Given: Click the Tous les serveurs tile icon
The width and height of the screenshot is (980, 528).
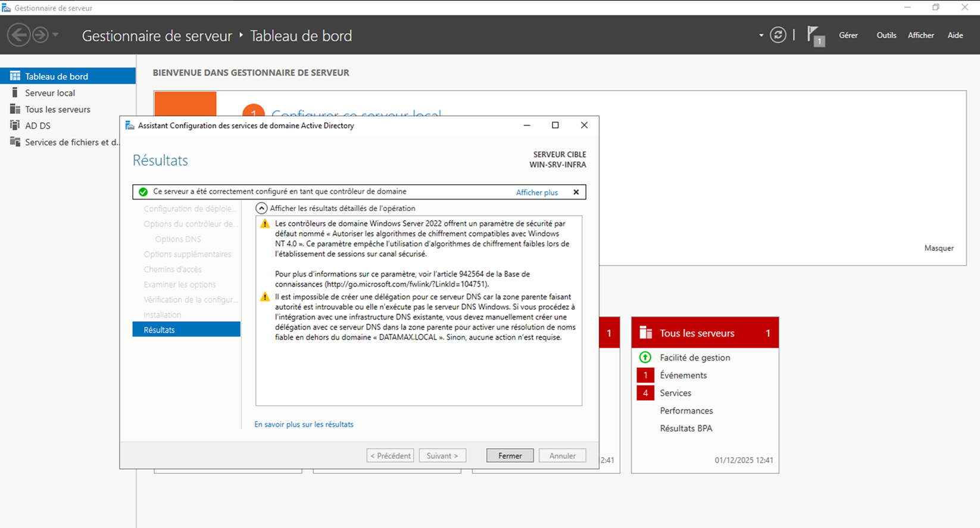Looking at the screenshot, I should [645, 333].
